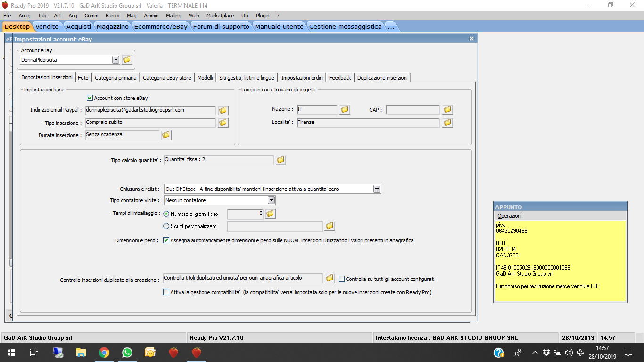Click yellow APPUNTO note text area
The height and width of the screenshot is (362, 644).
coord(560,261)
